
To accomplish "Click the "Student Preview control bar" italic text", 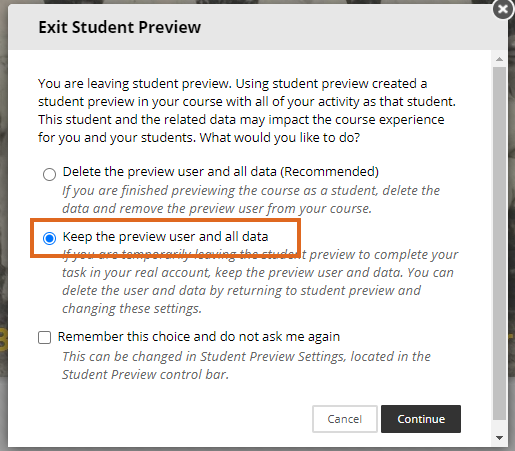I will click(145, 375).
